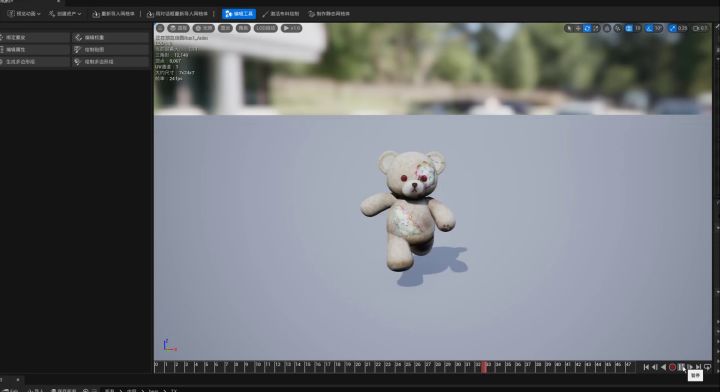
Task: Click the make static mesh button
Action: click(329, 14)
